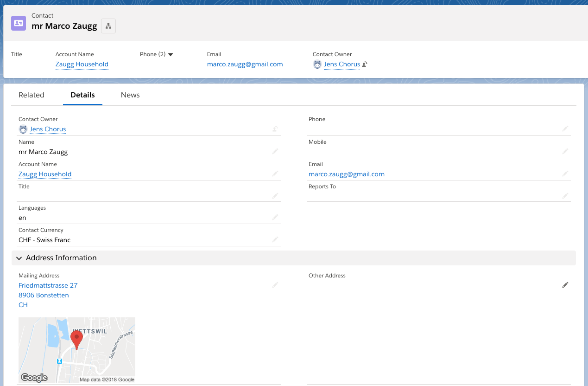588x386 pixels.
Task: Edit the Languages field via pencil icon
Action: click(275, 217)
